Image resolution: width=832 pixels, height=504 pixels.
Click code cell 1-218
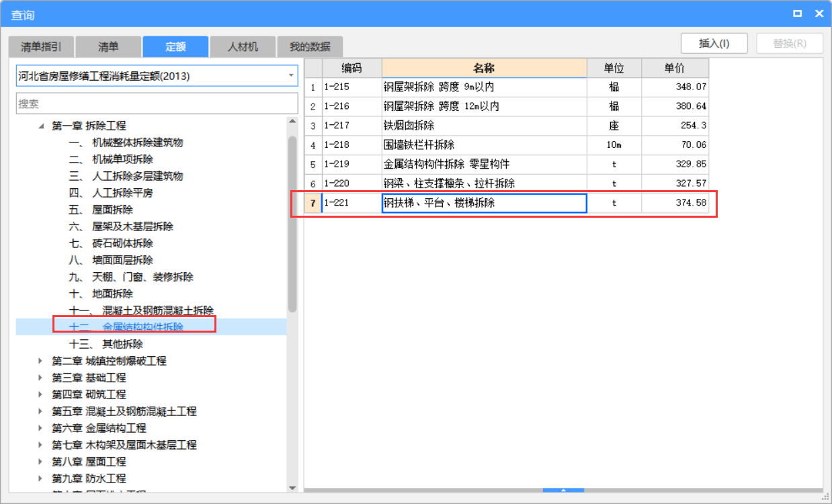351,145
